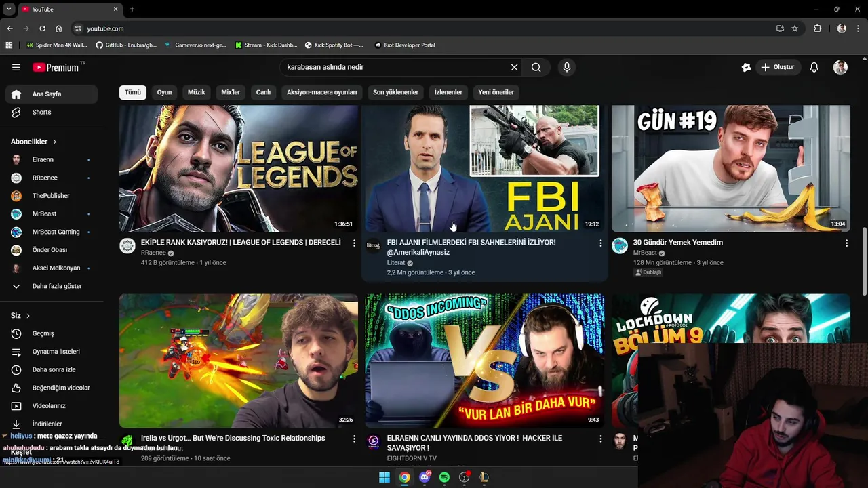Open Shorts in the sidebar
Viewport: 868px width, 488px height.
(52, 112)
